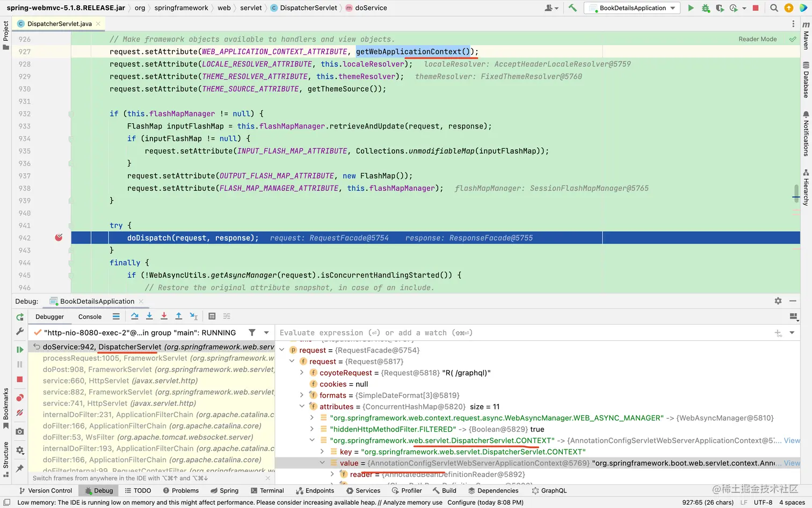Click Debug panel gear settings icon top right
812x508 pixels.
click(778, 301)
